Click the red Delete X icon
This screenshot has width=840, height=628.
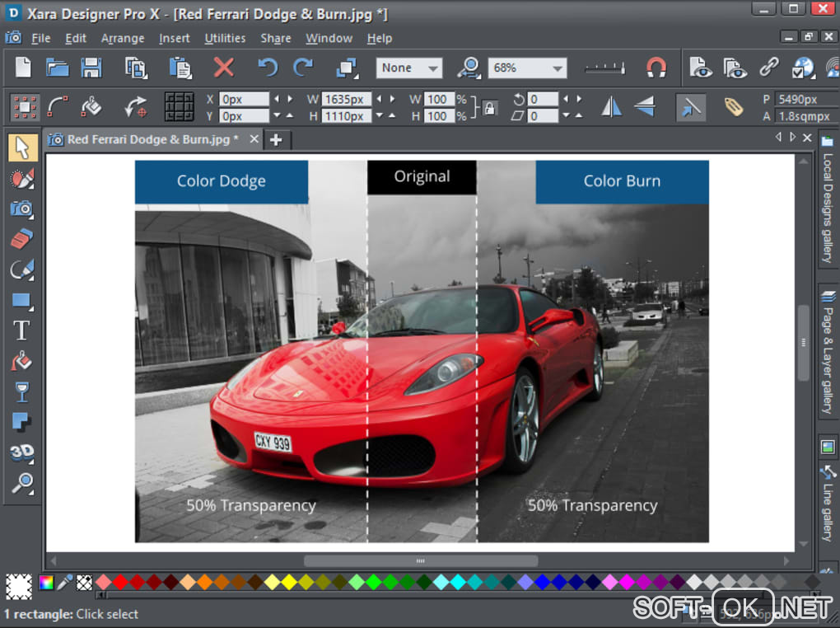[x=223, y=68]
